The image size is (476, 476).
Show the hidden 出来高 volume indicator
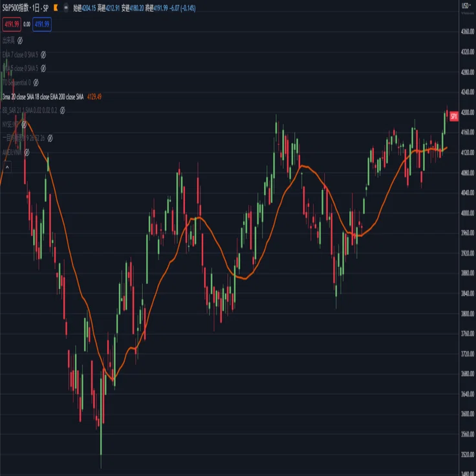[x=20, y=40]
